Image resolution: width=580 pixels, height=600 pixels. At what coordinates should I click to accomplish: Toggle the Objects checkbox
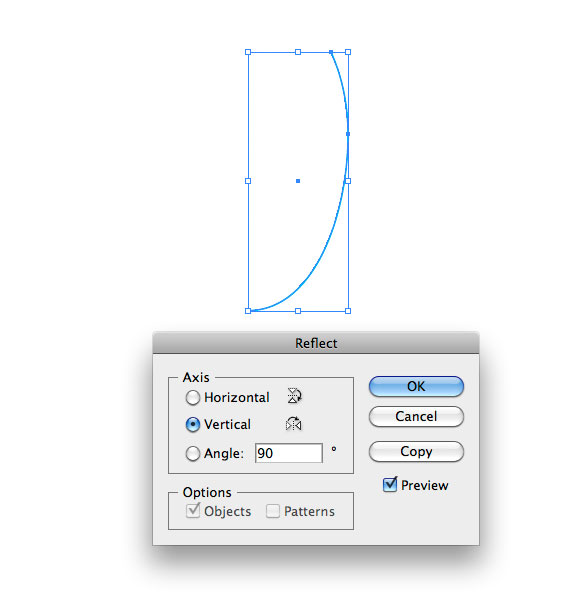point(193,511)
